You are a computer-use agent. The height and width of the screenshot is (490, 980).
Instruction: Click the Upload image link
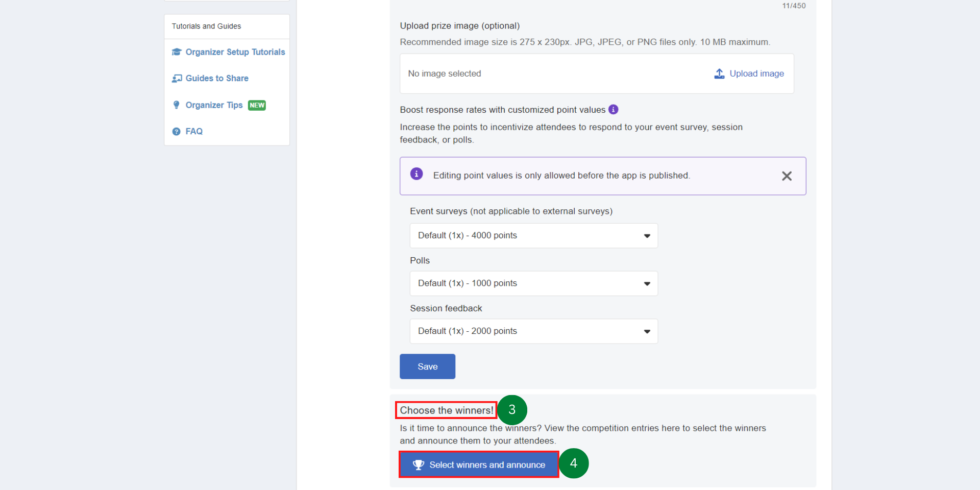[x=756, y=73]
